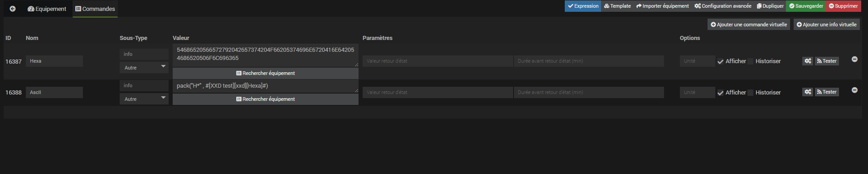Click Ajouter une commande virtuelle
The image size is (868, 174).
point(749,25)
